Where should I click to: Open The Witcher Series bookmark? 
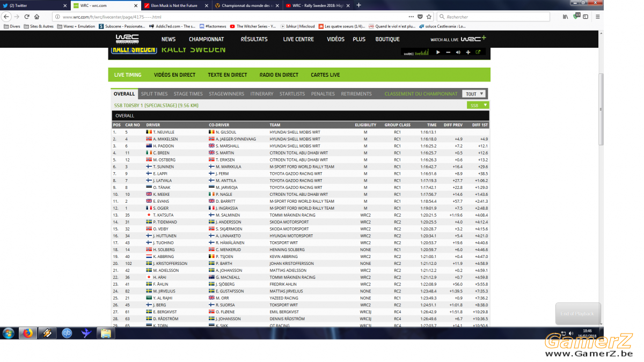(253, 26)
